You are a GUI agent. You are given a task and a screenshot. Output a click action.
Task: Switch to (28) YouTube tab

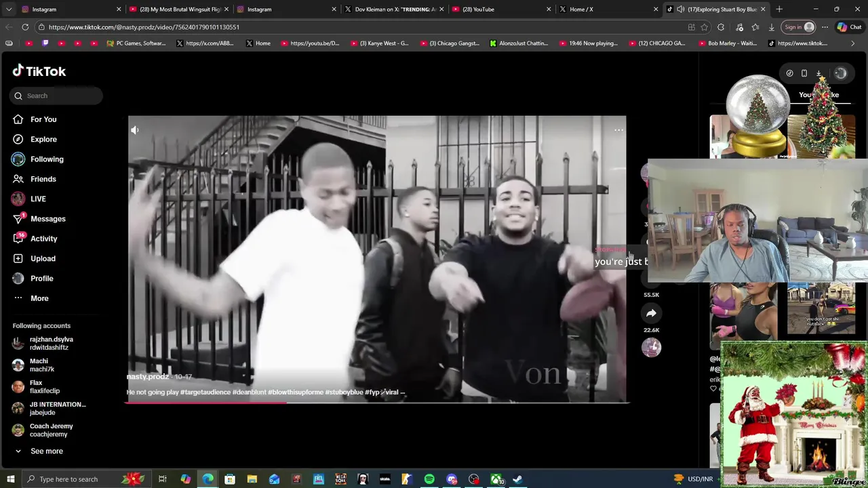(502, 9)
